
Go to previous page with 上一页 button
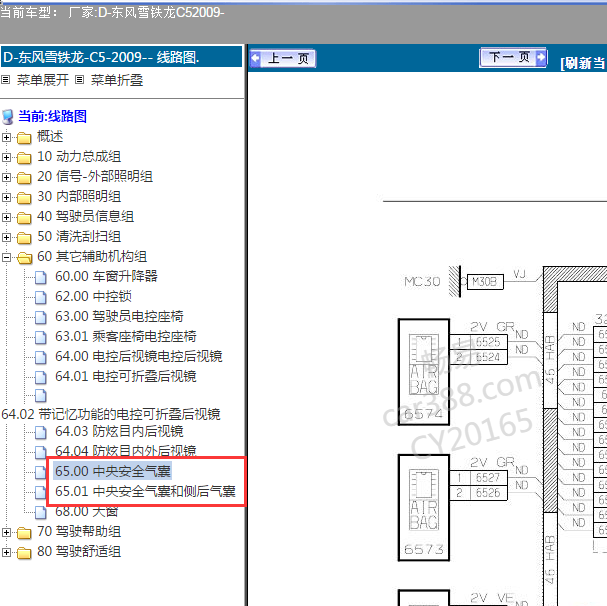click(x=283, y=58)
